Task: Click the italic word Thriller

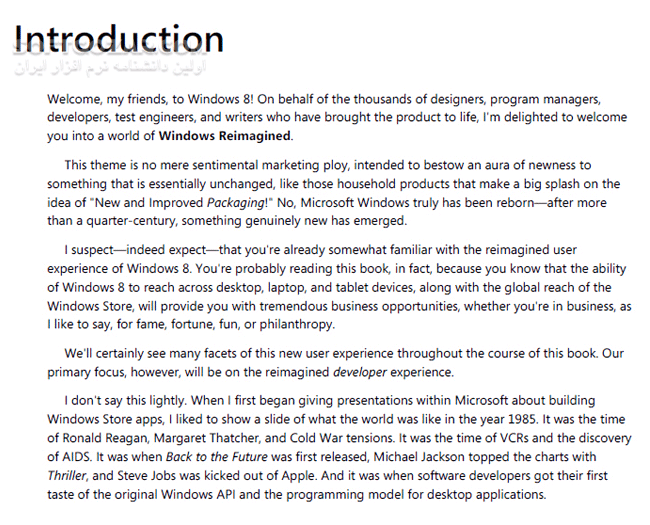Action: pos(67,476)
